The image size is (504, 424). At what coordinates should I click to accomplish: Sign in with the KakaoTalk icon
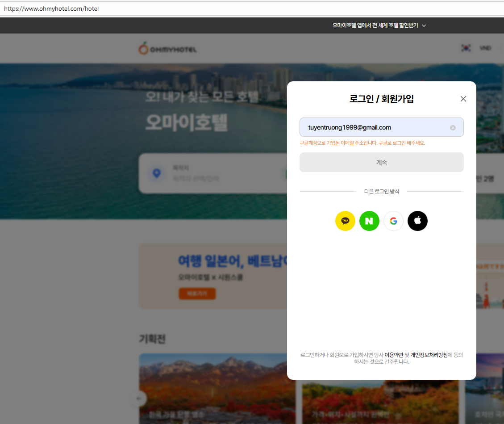pyautogui.click(x=345, y=221)
